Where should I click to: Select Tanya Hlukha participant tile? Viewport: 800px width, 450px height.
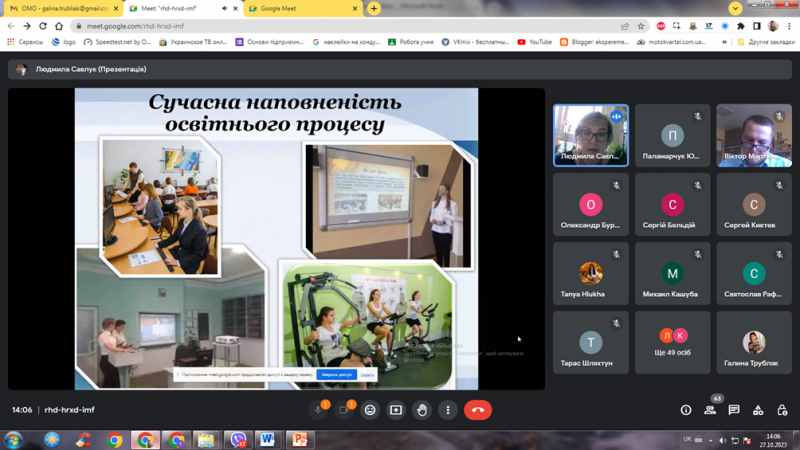(591, 273)
